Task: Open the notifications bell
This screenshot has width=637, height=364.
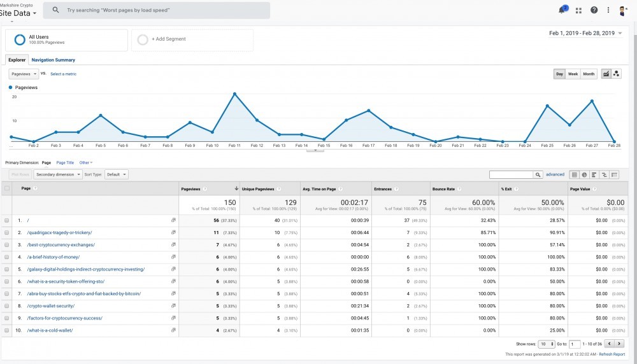Action: tap(562, 10)
